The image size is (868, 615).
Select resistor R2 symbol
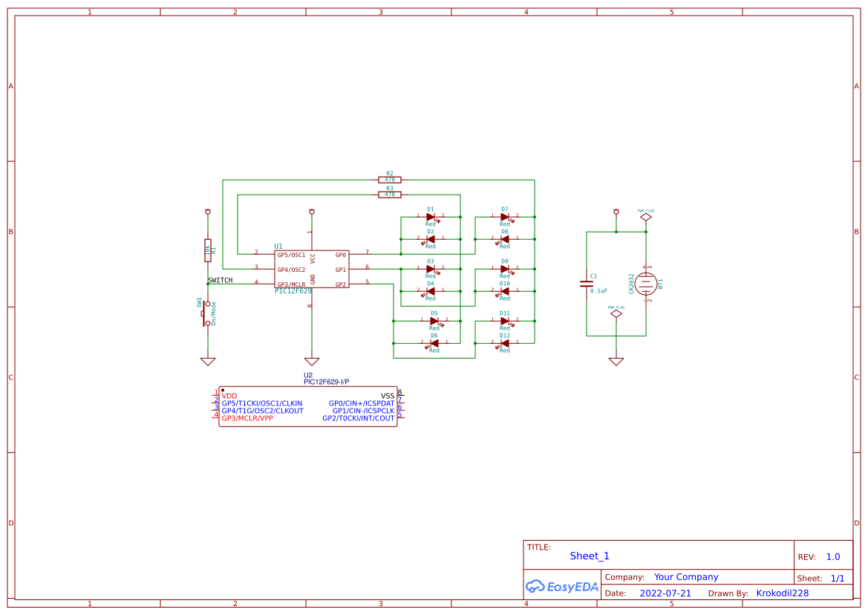coord(390,180)
